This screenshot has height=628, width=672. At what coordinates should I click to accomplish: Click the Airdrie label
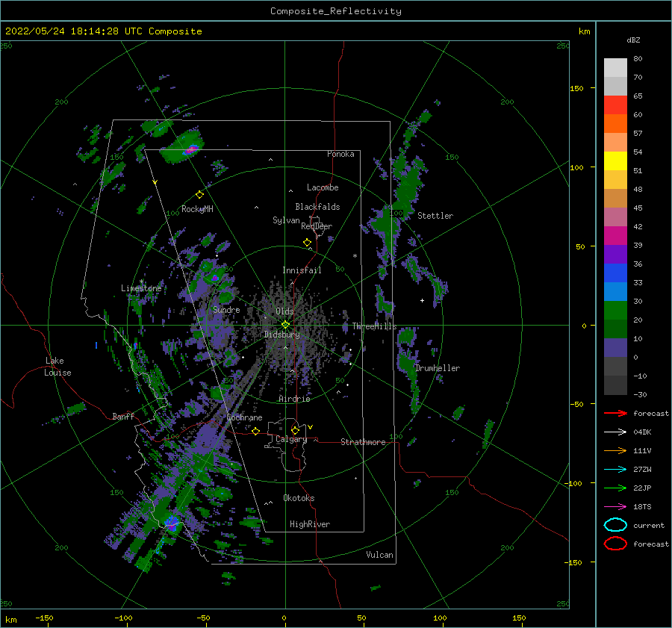pyautogui.click(x=294, y=399)
